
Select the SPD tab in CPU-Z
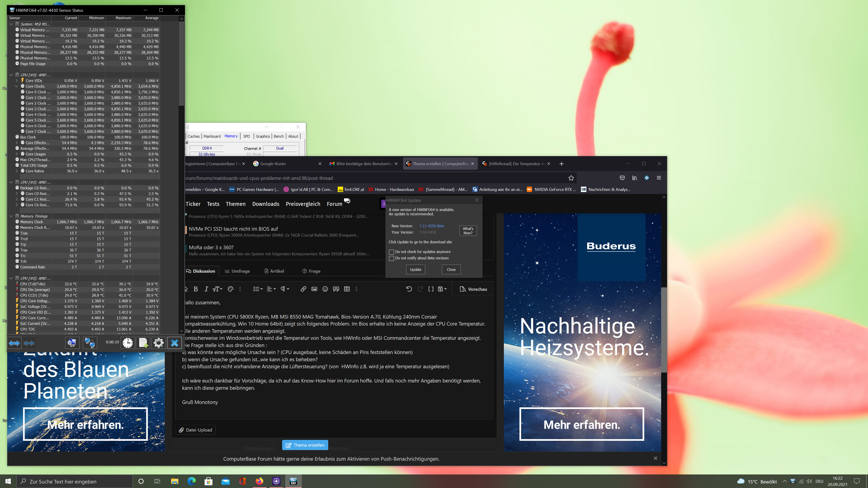coord(247,136)
